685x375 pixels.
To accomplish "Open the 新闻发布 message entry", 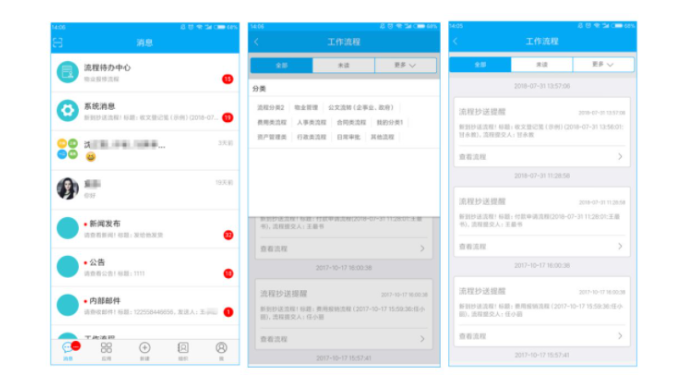I will [x=145, y=229].
